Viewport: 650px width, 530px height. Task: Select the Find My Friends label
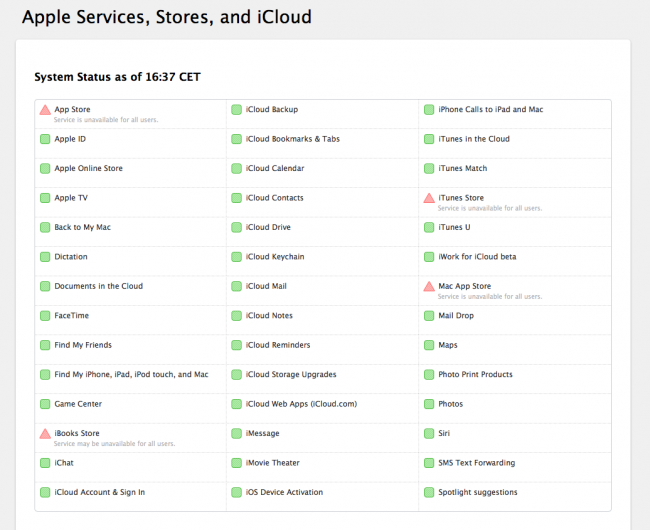pos(83,345)
